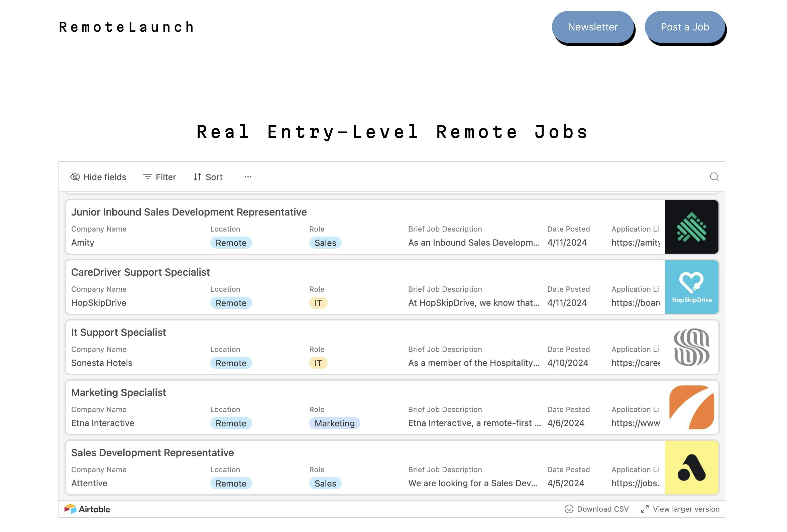Open the RemoteLaunch home logo link

point(126,27)
